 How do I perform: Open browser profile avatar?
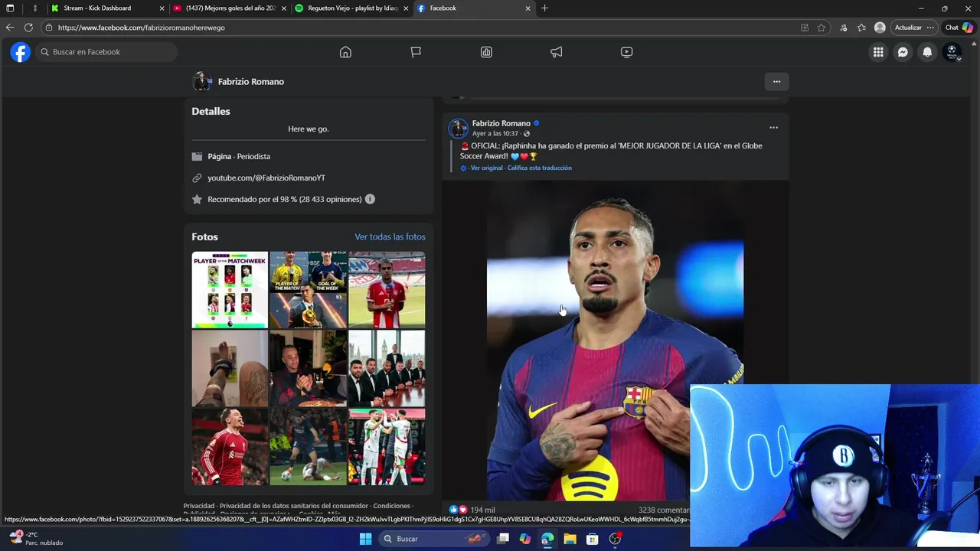[x=880, y=28]
